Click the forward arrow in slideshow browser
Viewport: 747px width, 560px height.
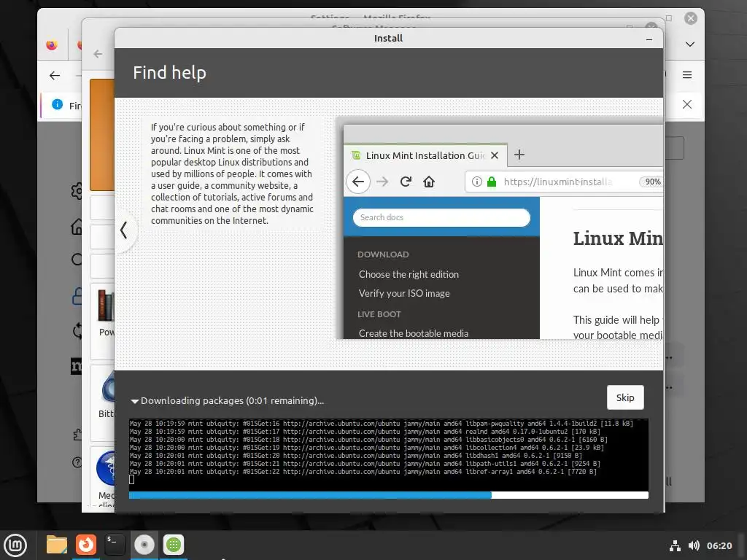(382, 182)
